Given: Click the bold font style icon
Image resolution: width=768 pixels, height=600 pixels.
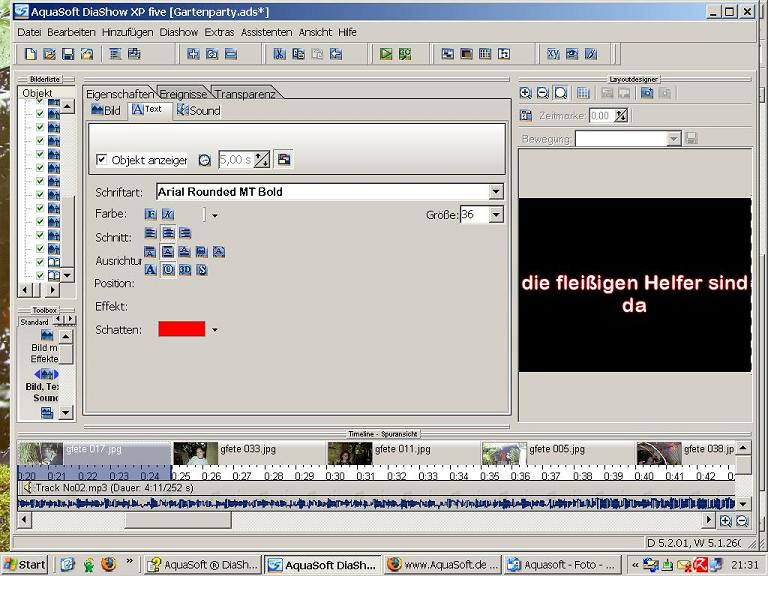Looking at the screenshot, I should (x=150, y=214).
